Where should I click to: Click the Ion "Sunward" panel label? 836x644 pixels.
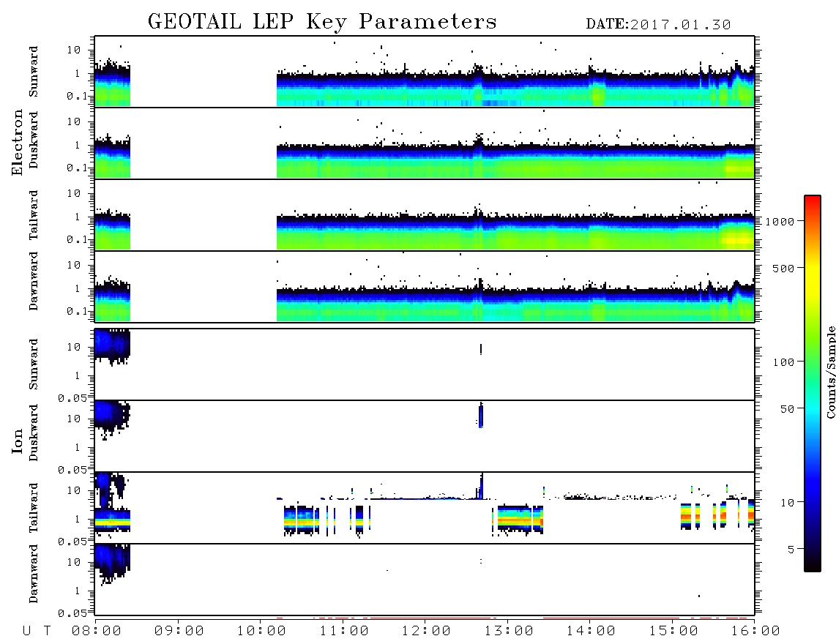34,364
